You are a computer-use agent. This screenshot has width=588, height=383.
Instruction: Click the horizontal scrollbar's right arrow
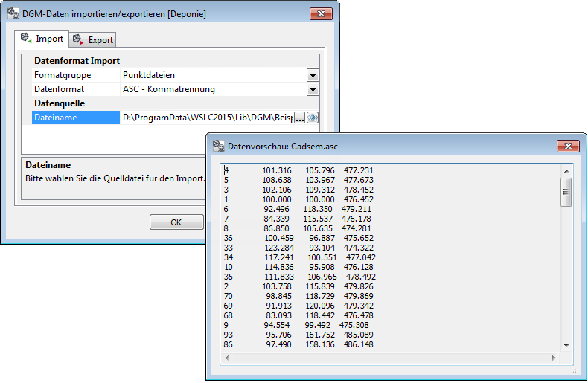[x=552, y=358]
